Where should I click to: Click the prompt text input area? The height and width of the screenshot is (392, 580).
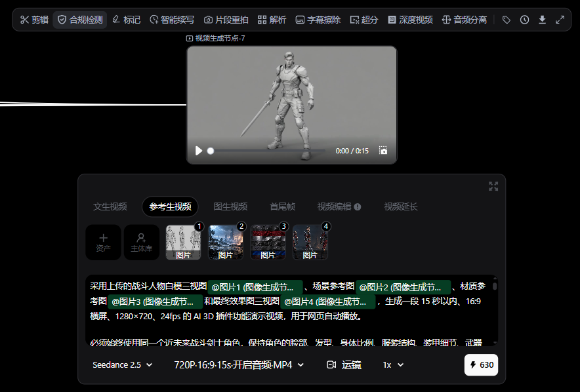click(291, 310)
